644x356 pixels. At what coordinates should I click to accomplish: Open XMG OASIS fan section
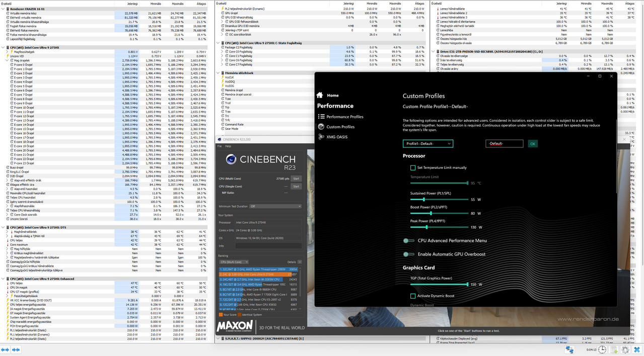click(x=333, y=137)
